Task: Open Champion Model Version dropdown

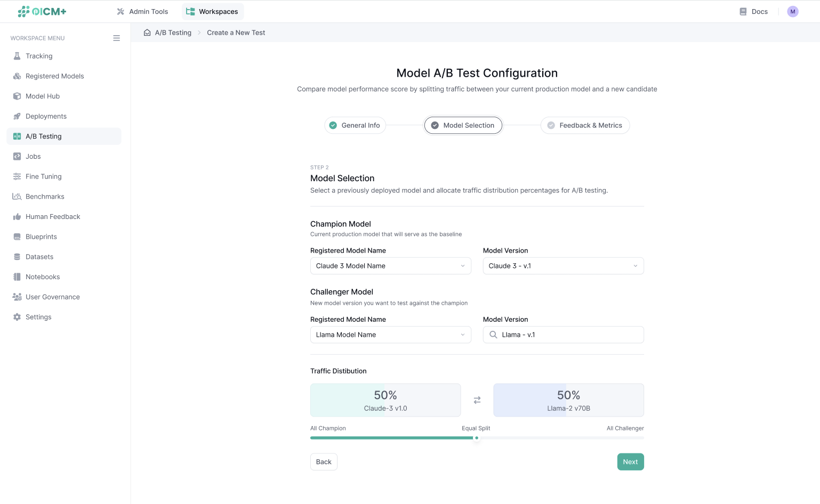Action: (563, 266)
